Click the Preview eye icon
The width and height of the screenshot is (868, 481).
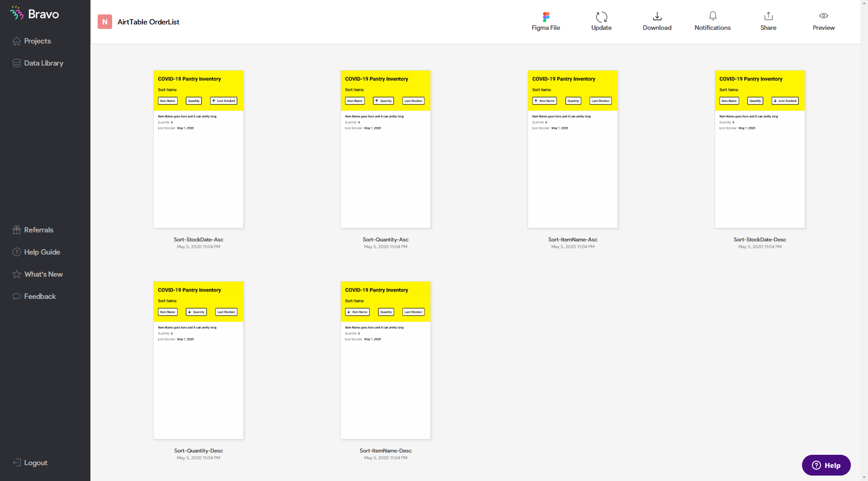pos(823,16)
